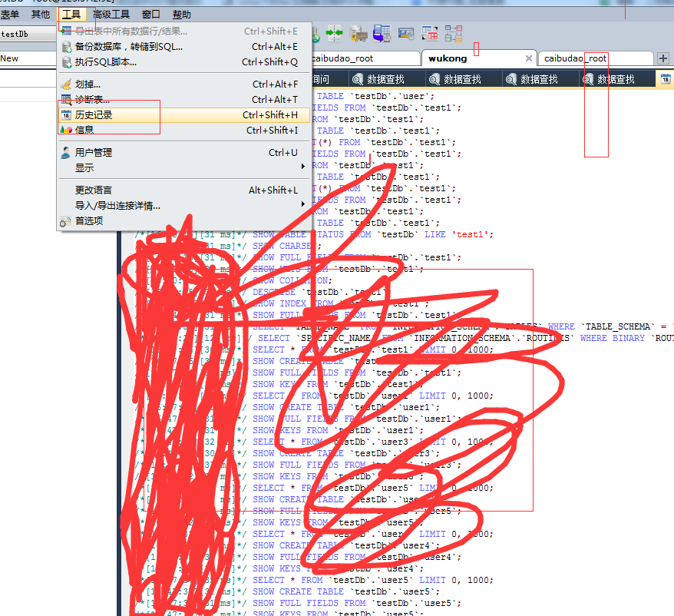Click the testDb database selector
Screen dimensions: 674x616
[x=28, y=34]
